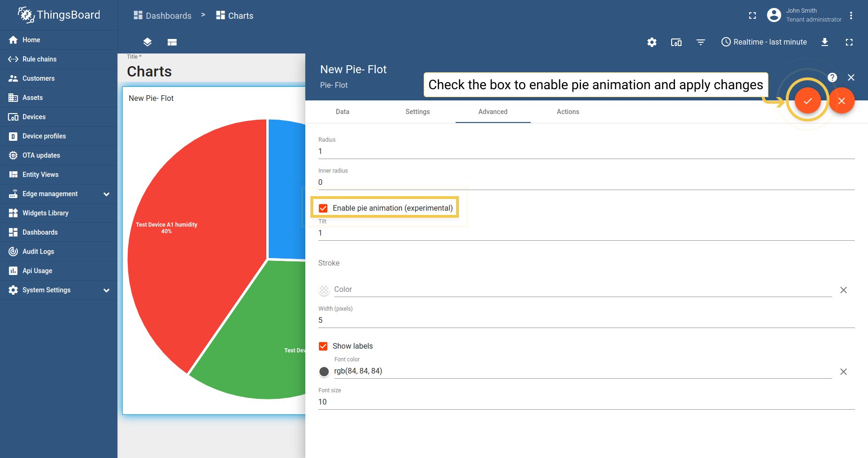Click the Radius input field

586,152
